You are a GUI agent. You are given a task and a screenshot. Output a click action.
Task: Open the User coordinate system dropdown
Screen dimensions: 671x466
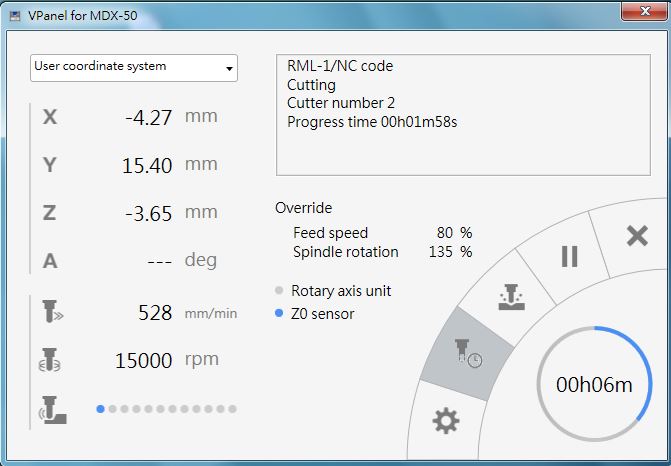point(134,68)
